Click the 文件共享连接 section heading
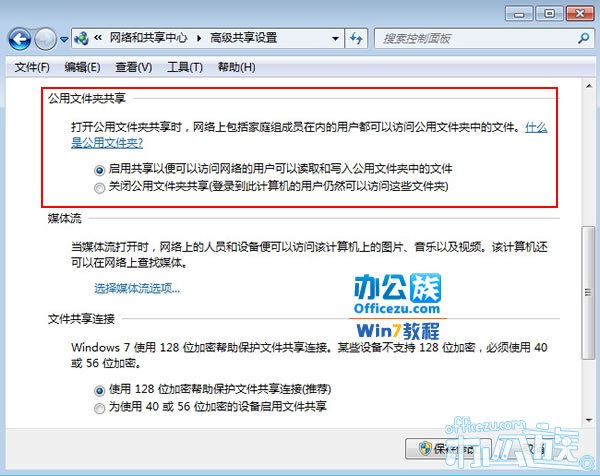The height and width of the screenshot is (476, 600). coord(81,319)
